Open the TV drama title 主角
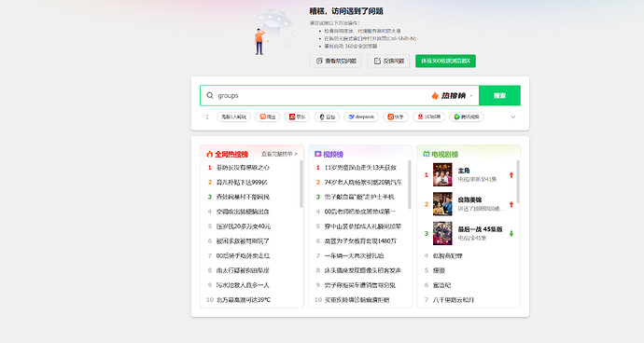This screenshot has width=644, height=343. [464, 171]
